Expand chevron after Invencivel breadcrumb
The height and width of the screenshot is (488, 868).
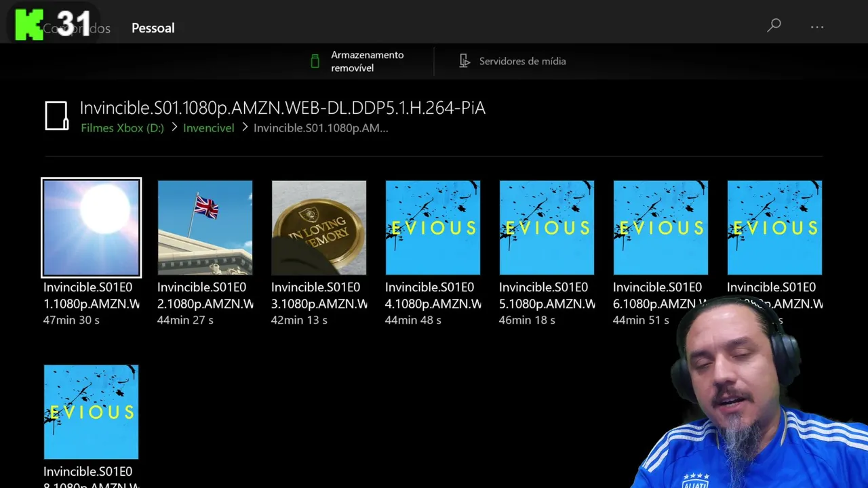[x=244, y=127]
